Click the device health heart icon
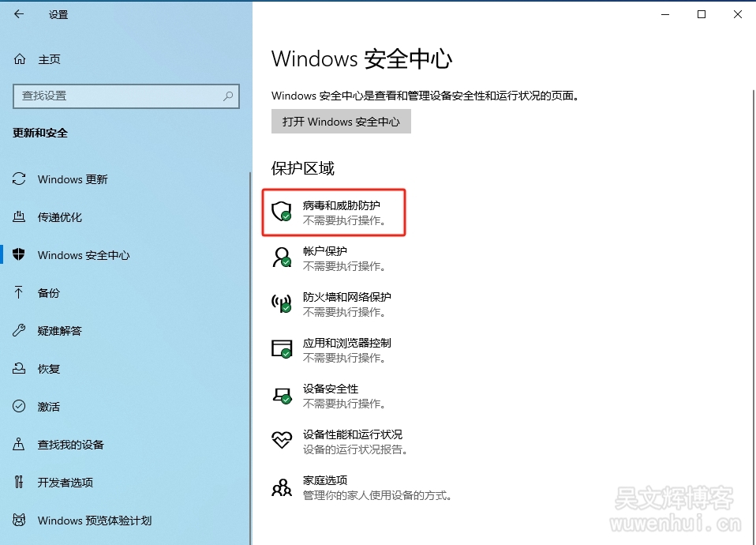The width and height of the screenshot is (756, 545). (x=282, y=441)
